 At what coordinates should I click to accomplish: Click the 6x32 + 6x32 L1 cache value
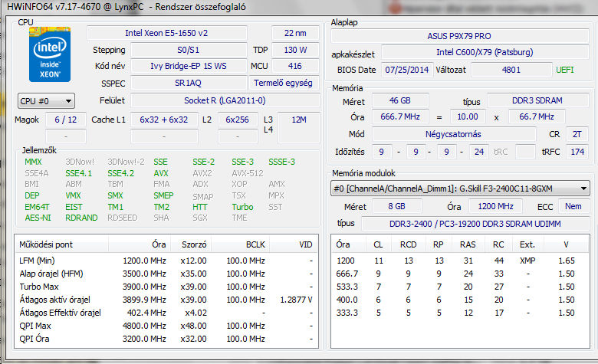coord(164,120)
